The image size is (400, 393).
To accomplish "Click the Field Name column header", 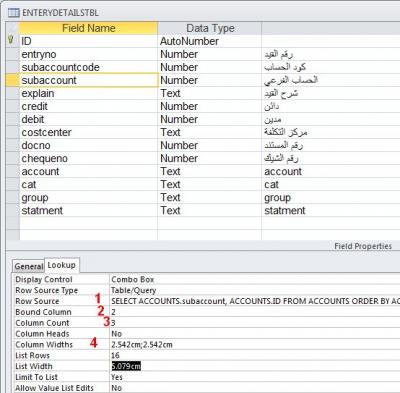I will tap(88, 28).
